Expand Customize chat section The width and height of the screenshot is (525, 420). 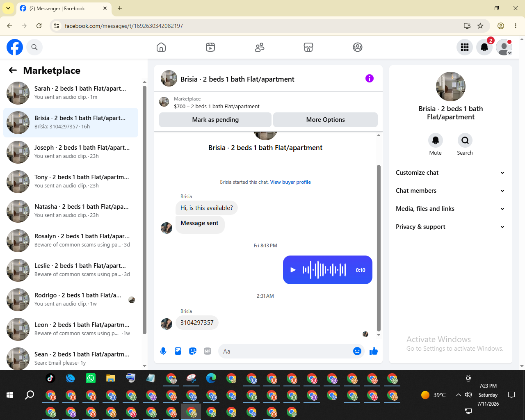tap(450, 173)
